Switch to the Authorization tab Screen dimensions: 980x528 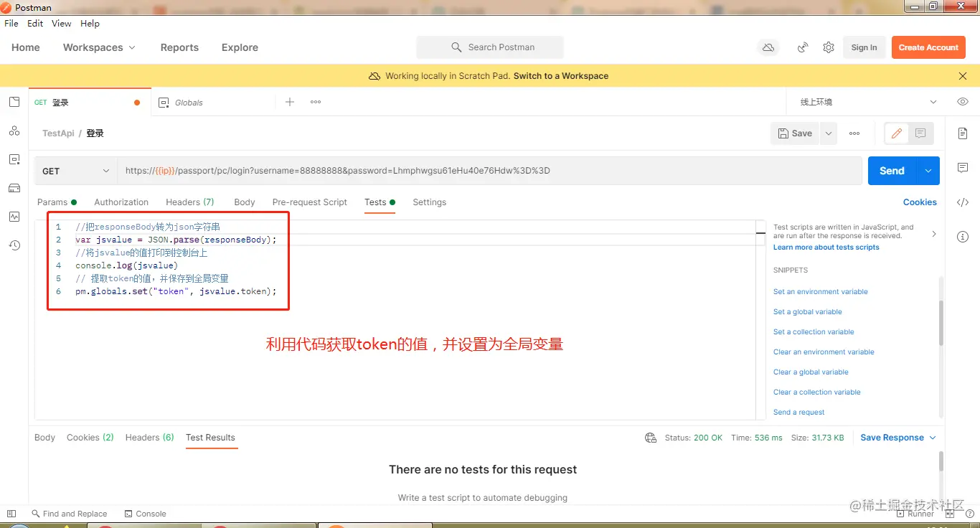(121, 202)
